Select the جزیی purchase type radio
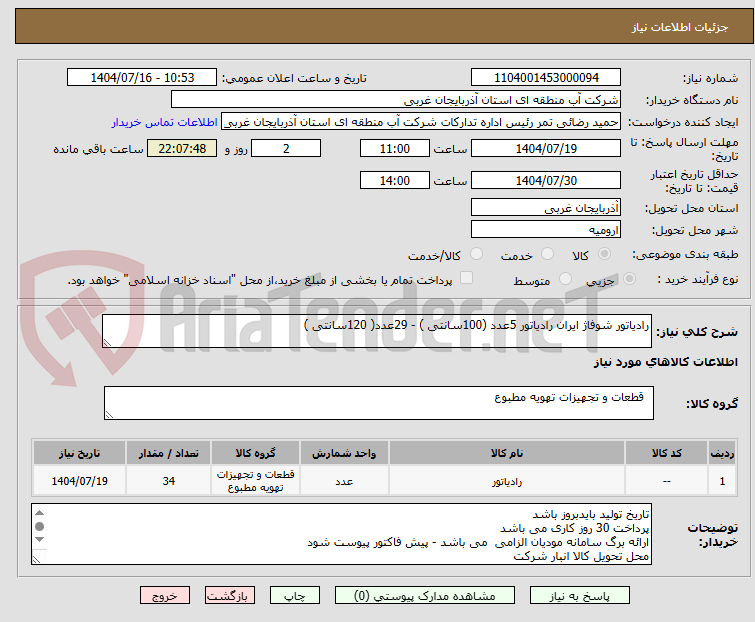 click(x=629, y=279)
